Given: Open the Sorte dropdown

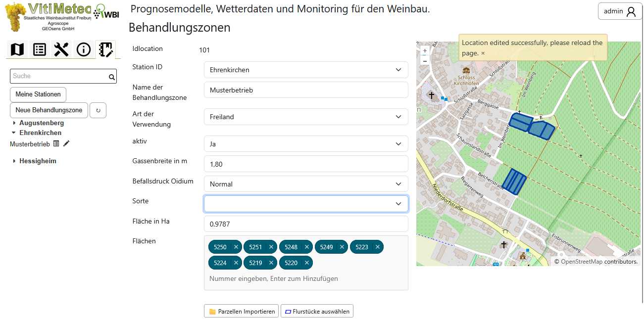Looking at the screenshot, I should (306, 204).
